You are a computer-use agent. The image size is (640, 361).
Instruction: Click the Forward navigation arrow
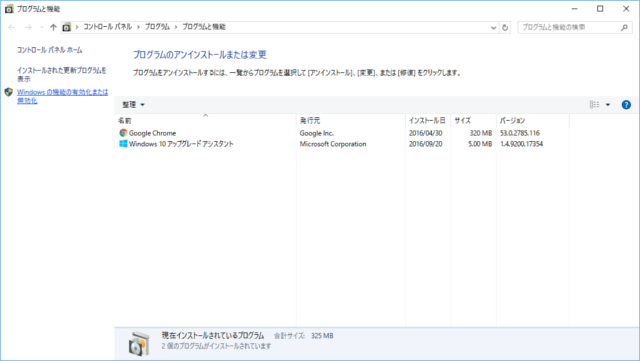pos(28,27)
